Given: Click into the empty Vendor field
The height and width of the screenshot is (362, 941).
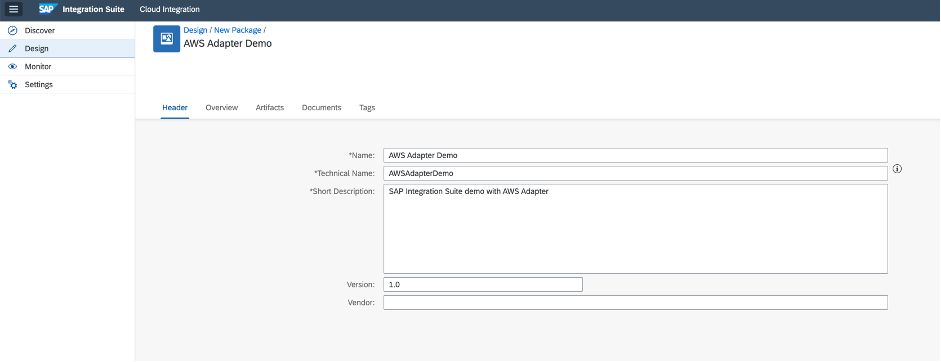Looking at the screenshot, I should [x=635, y=303].
